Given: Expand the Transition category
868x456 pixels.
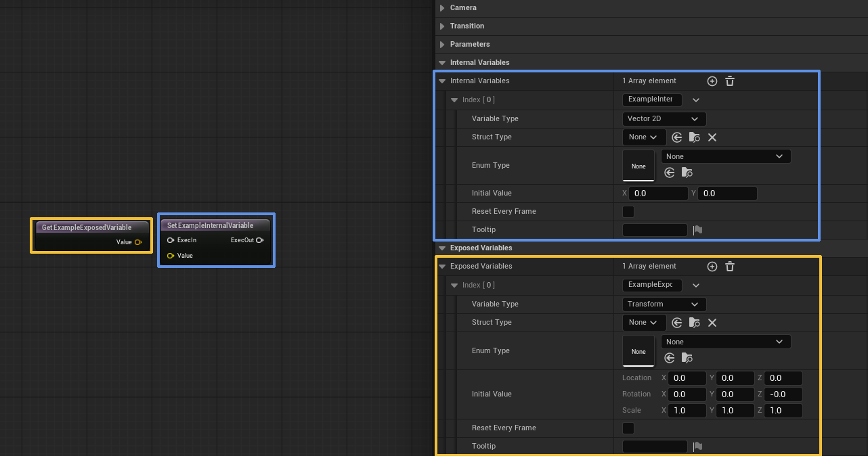Looking at the screenshot, I should pyautogui.click(x=443, y=26).
